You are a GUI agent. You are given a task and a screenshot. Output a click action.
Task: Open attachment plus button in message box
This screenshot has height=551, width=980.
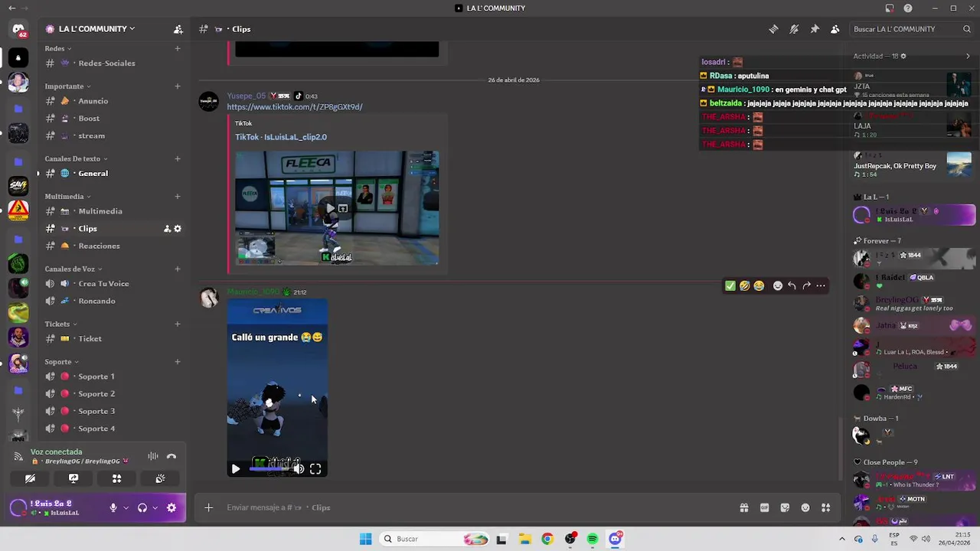[208, 507]
